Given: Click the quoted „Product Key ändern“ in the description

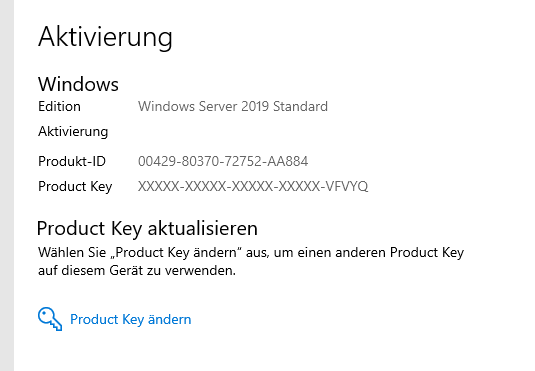Looking at the screenshot, I should tap(176, 253).
